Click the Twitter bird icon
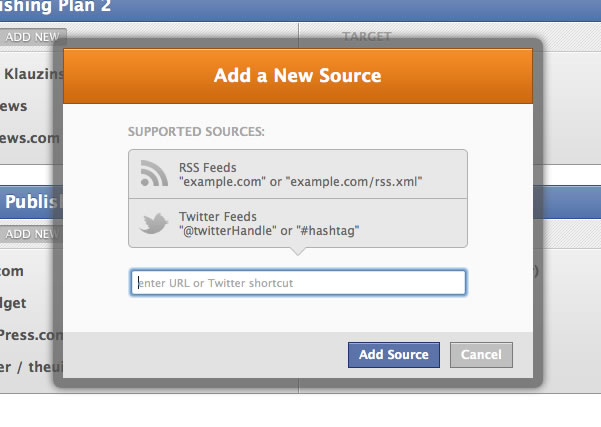The width and height of the screenshot is (601, 427). click(x=154, y=223)
